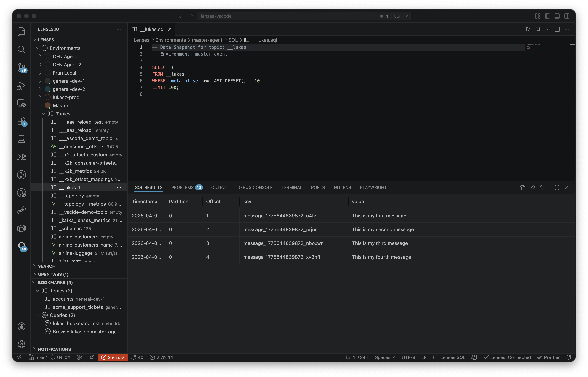
Task: Switch to the TERMINAL tab
Action: tap(291, 187)
